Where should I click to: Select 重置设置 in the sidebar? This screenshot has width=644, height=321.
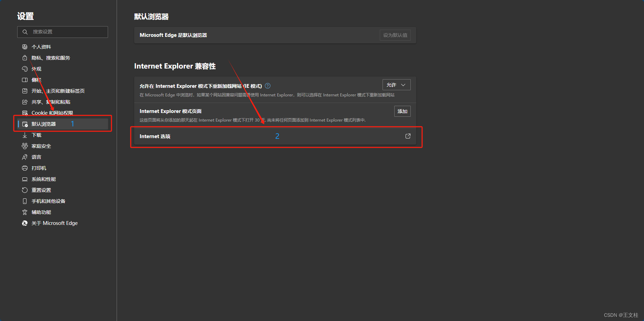[x=63, y=190]
